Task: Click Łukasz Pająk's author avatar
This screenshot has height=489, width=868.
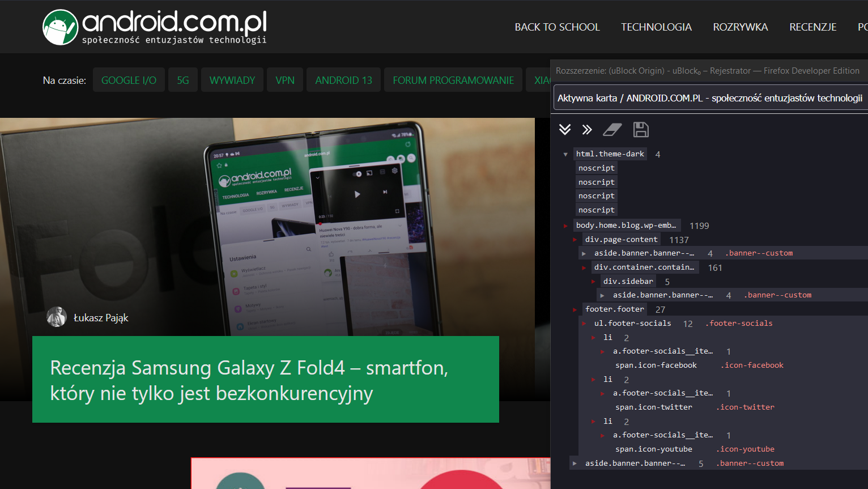Action: point(57,317)
